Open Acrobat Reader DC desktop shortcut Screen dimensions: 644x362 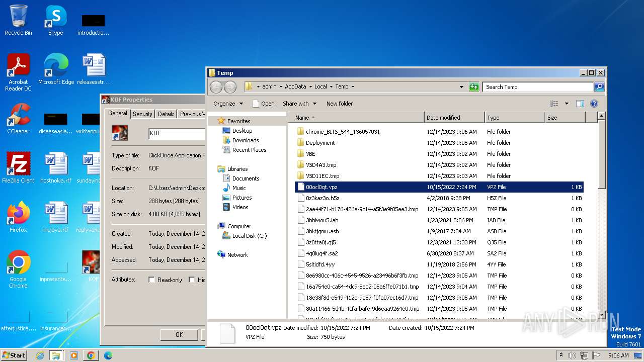pyautogui.click(x=18, y=72)
